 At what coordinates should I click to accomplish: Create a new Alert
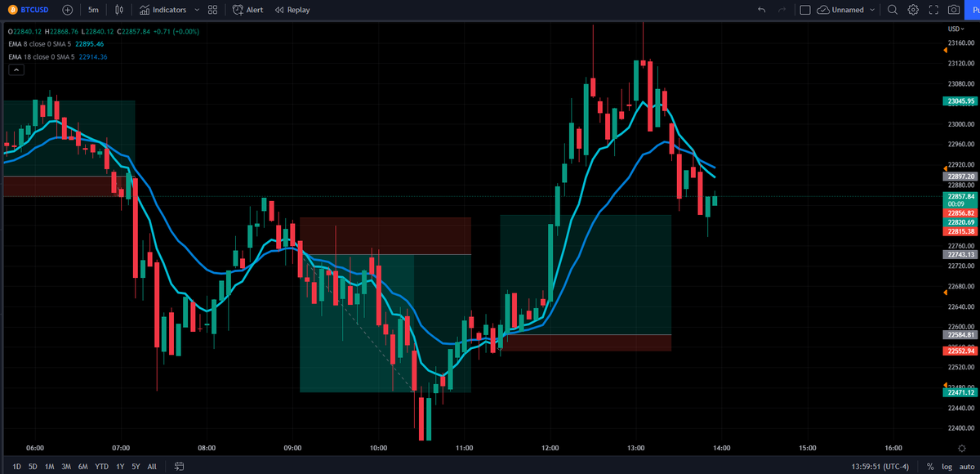248,10
